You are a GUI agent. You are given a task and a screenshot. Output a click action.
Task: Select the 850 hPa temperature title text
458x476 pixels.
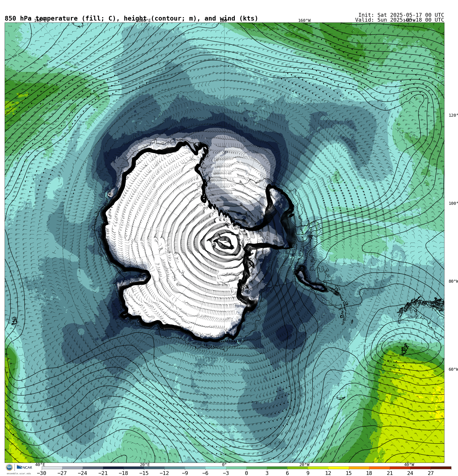click(131, 18)
